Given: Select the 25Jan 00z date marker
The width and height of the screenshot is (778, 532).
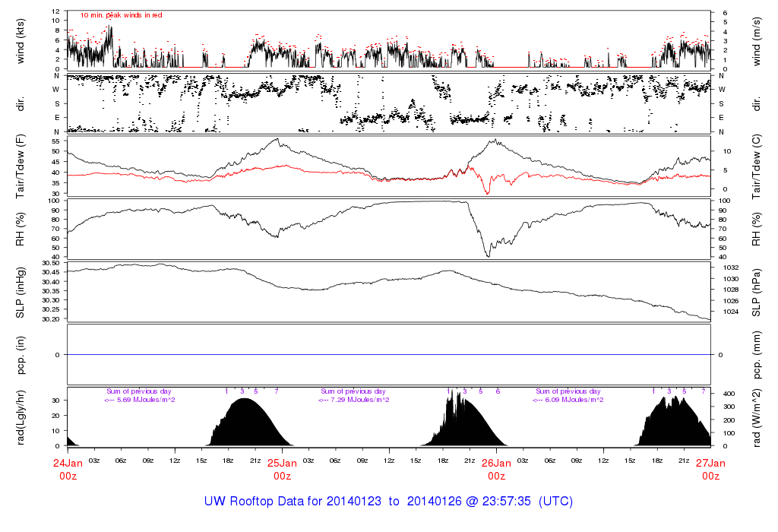Looking at the screenshot, I should [x=282, y=468].
